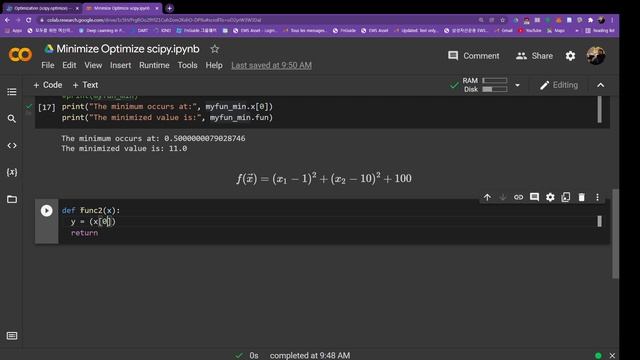Click the rendered formula f(x) text cell

(324, 178)
